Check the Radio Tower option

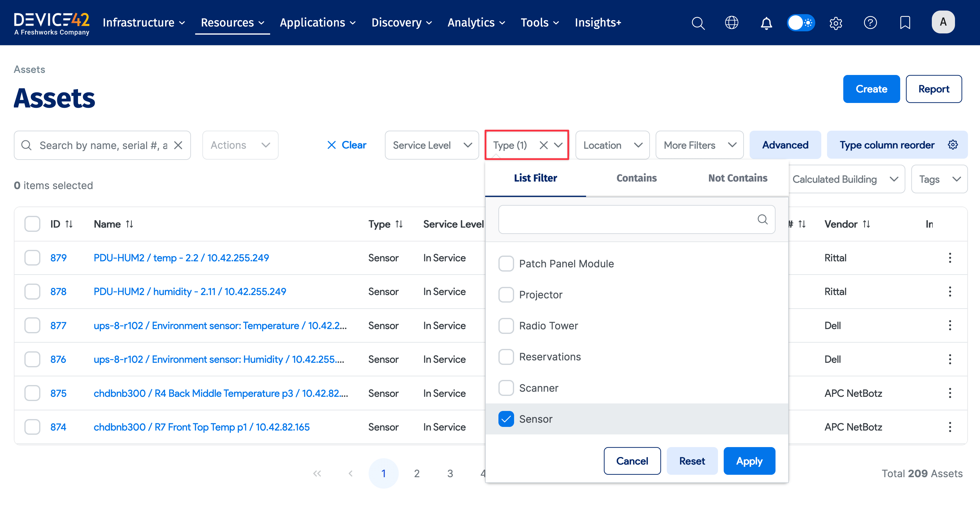(506, 325)
